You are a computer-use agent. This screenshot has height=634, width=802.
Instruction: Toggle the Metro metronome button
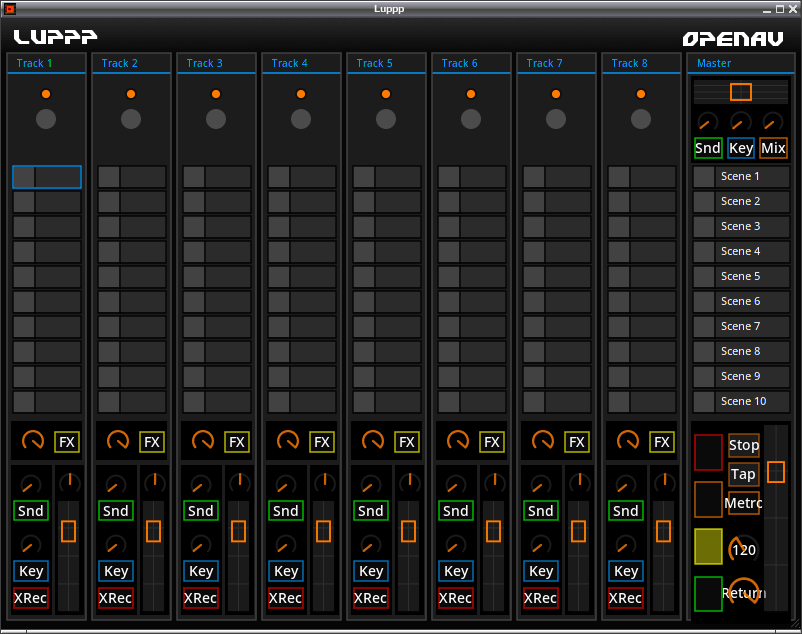743,503
